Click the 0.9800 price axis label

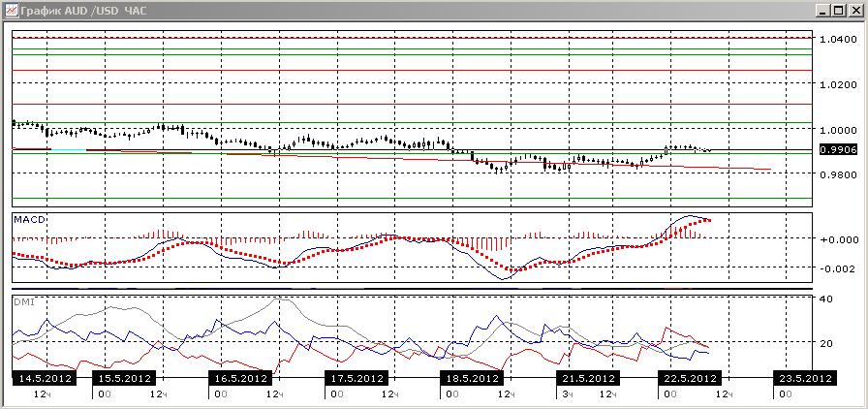(x=839, y=175)
